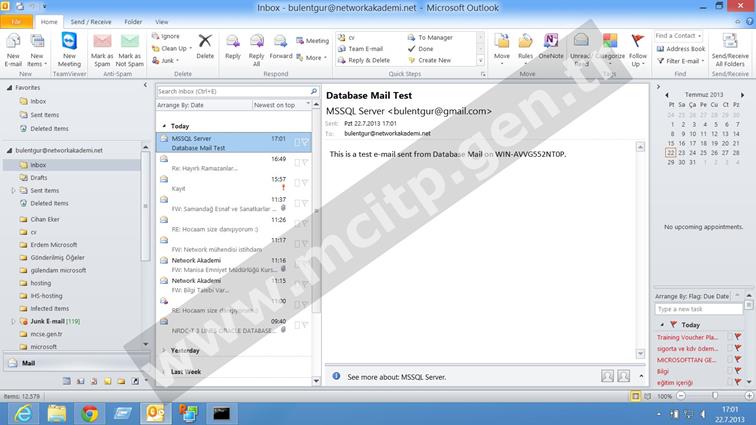Respond with a Meeting

[x=312, y=41]
